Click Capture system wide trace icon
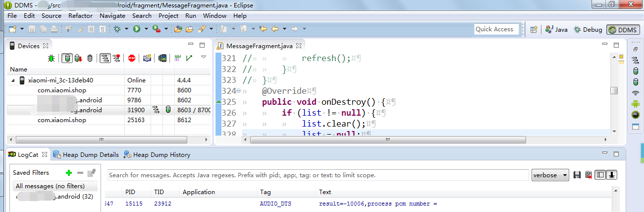Screen dimensions: 644x212 click(177, 58)
